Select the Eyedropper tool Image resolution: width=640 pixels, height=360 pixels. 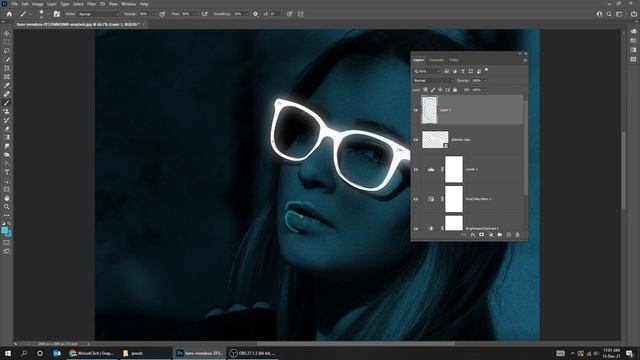pyautogui.click(x=7, y=85)
